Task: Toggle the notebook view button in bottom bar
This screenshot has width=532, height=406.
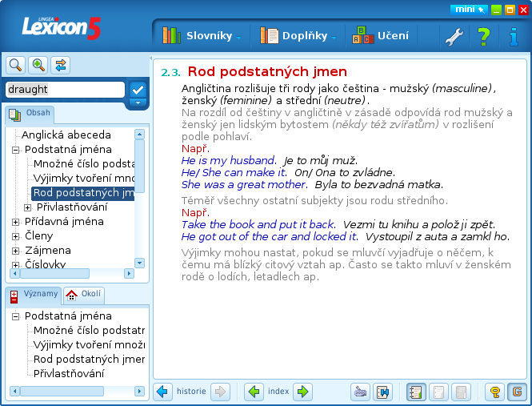Action: coord(416,392)
